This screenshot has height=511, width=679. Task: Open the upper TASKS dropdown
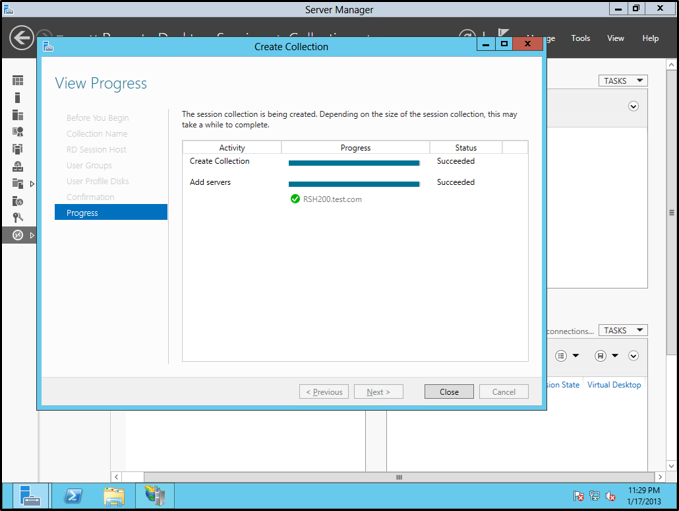tap(623, 81)
